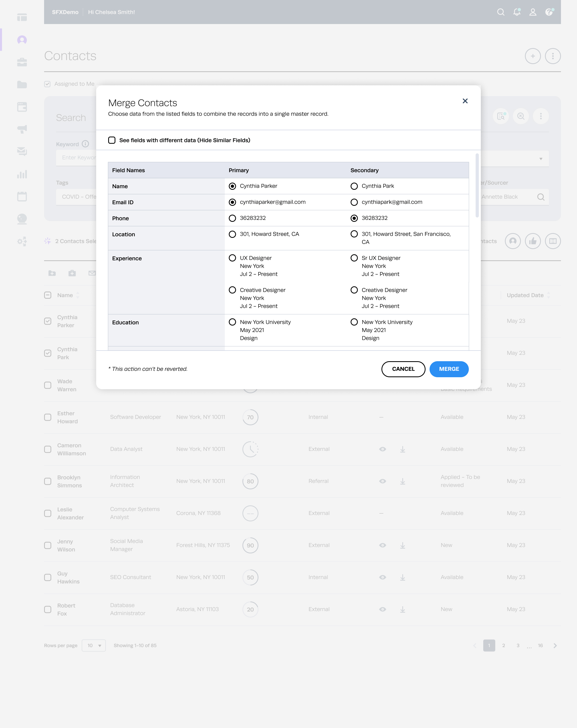The height and width of the screenshot is (728, 577).
Task: Open the notifications bell
Action: 517,12
